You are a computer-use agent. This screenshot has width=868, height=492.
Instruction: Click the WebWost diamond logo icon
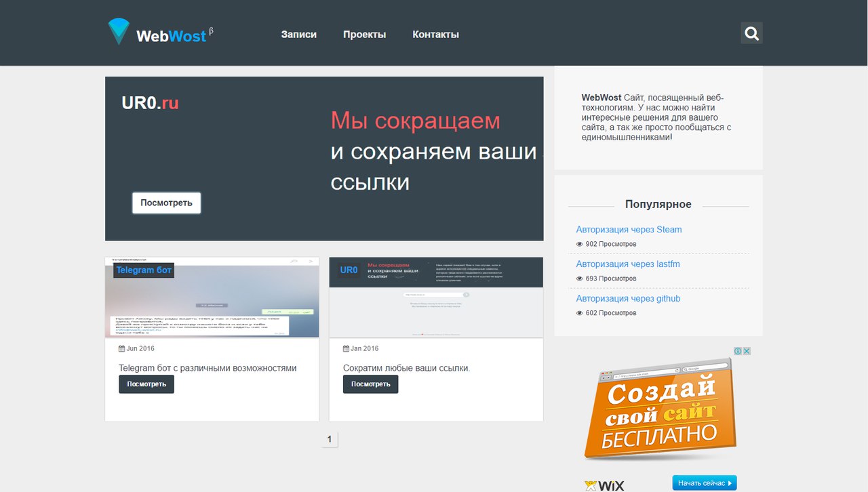coord(118,32)
